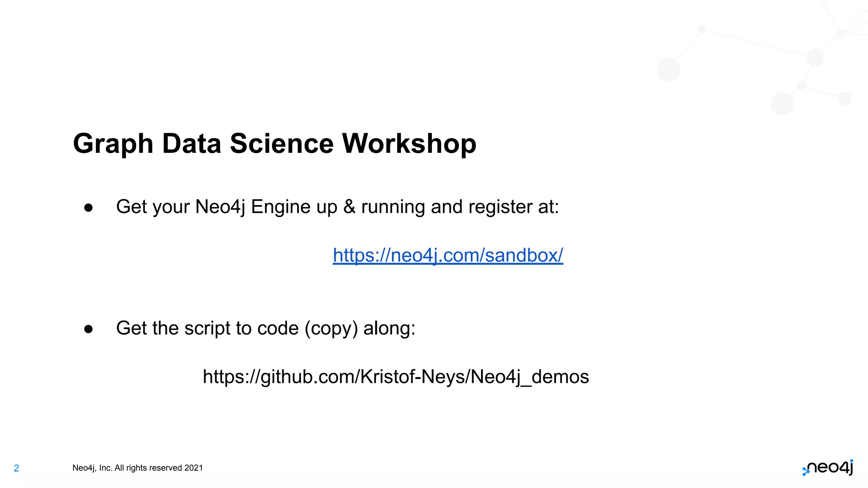Click the blue dots of neo4j logo
The image size is (868, 488).
coord(806,471)
